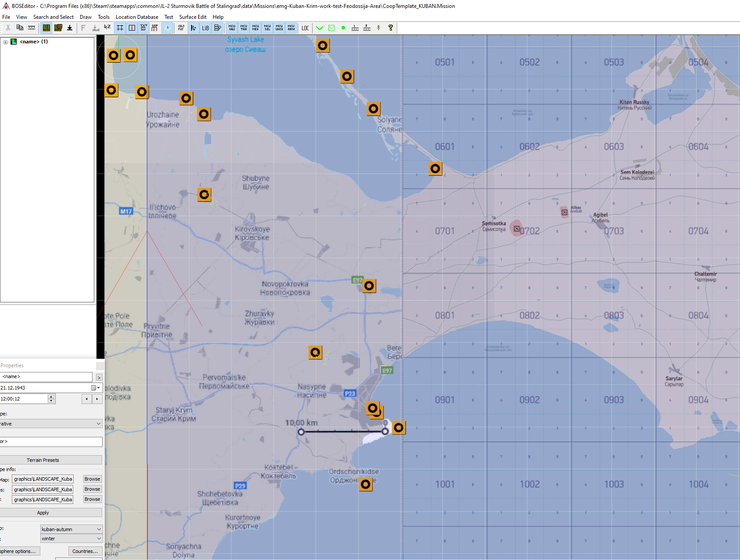Click the time increment up arrow
The image size is (740, 560).
tap(51, 397)
